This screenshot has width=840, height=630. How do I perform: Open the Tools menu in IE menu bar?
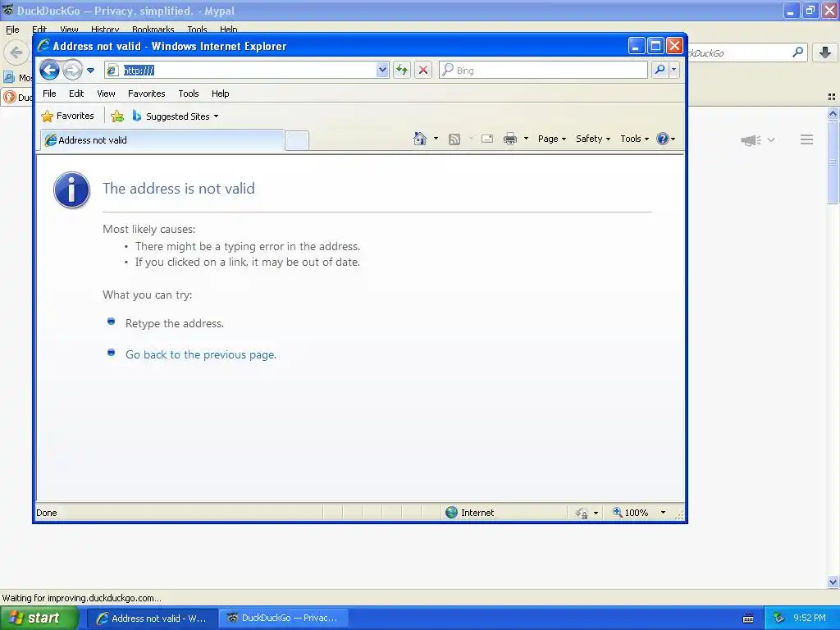click(189, 94)
